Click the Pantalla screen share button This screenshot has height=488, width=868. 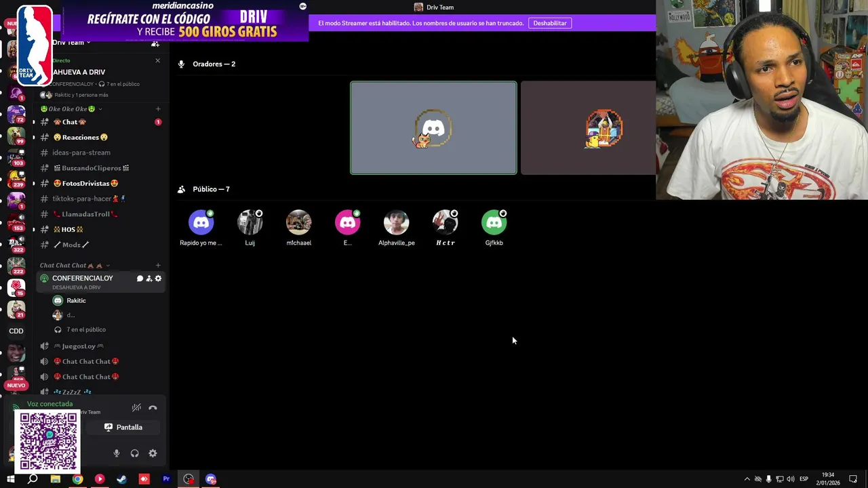[x=123, y=427]
